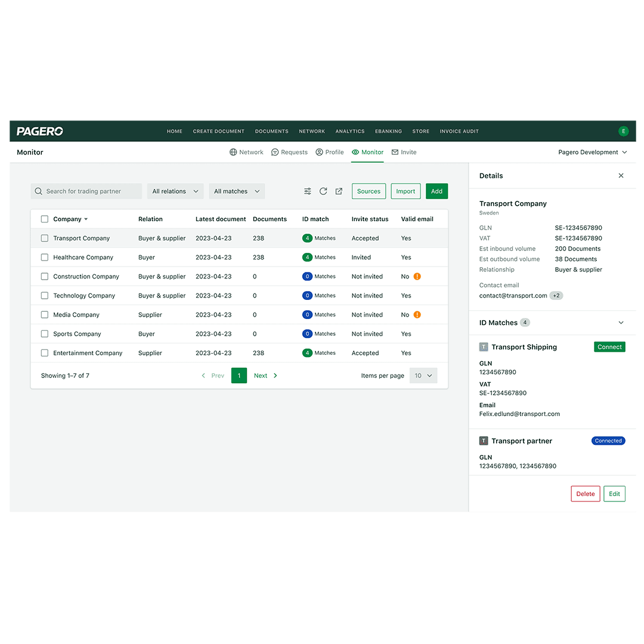Check the checkbox for Transport Company
The width and height of the screenshot is (644, 644).
pos(44,238)
